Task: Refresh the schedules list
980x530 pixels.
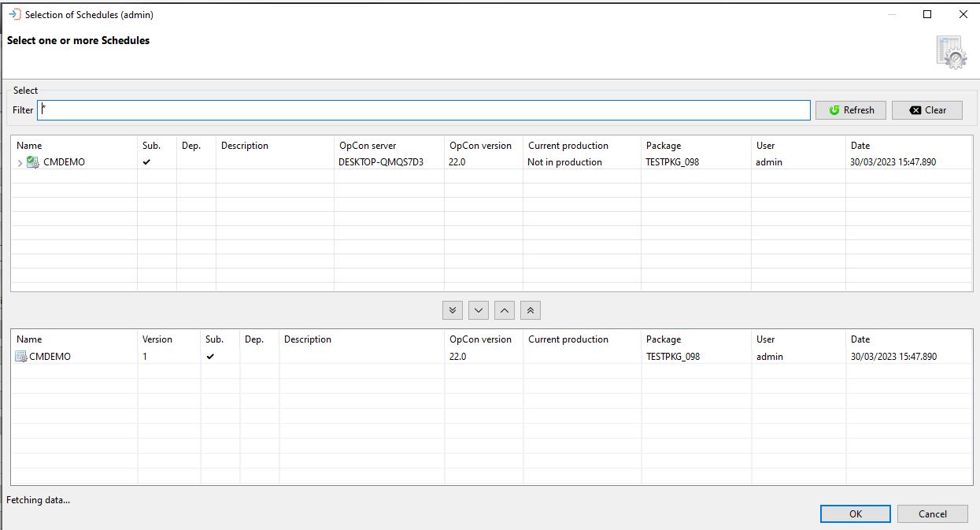Action: (x=851, y=110)
